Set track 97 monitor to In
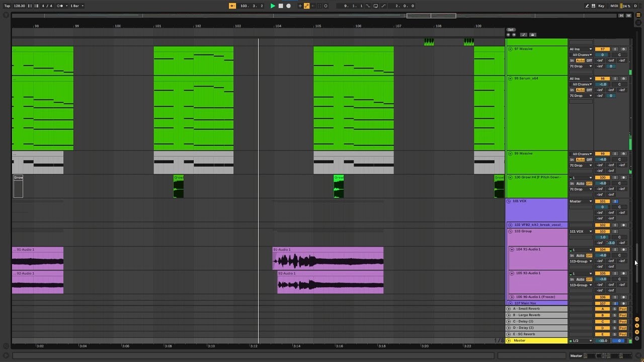The height and width of the screenshot is (362, 644). [572, 60]
